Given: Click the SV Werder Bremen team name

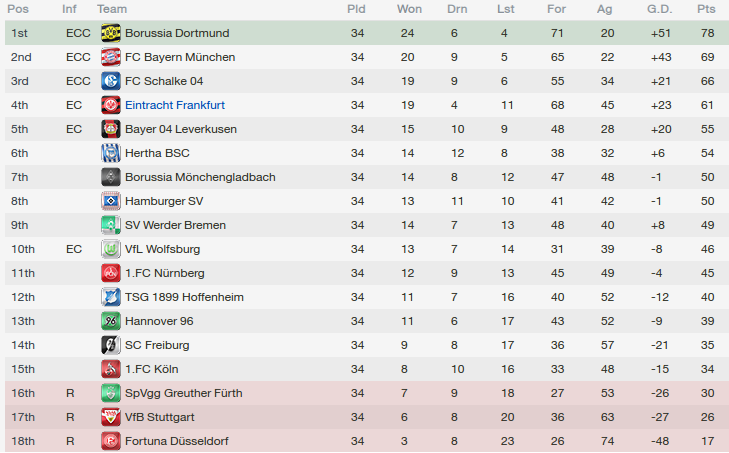Looking at the screenshot, I should pos(175,225).
